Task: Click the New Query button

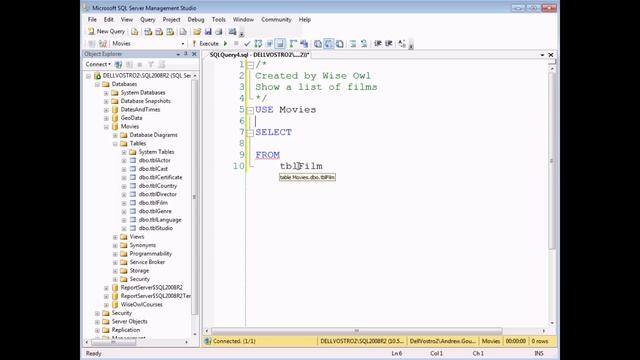Action: pyautogui.click(x=106, y=31)
